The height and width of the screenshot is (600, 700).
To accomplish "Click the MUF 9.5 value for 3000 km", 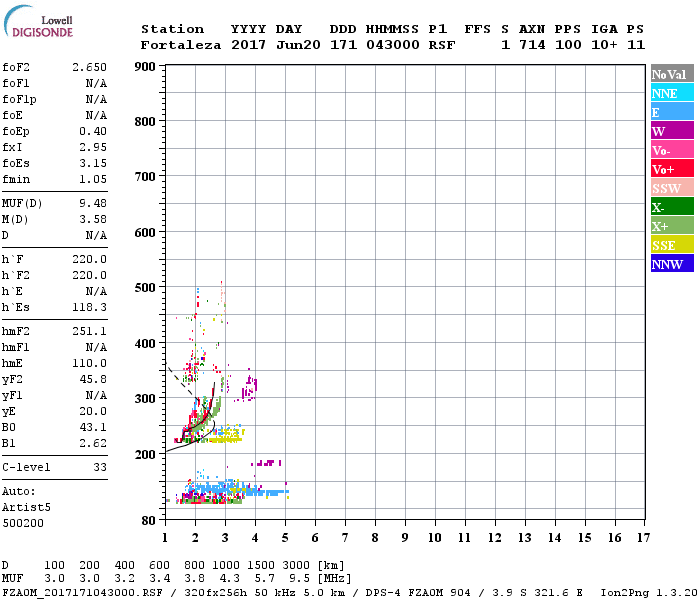I will tap(300, 579).
